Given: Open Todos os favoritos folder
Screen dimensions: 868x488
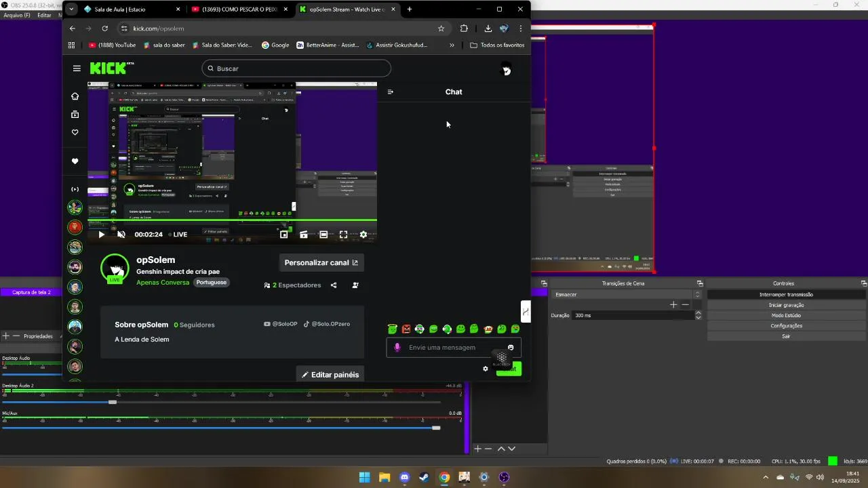Looking at the screenshot, I should point(497,45).
